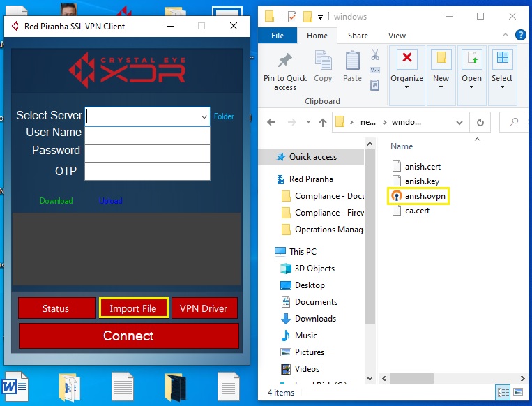532x406 pixels.
Task: Go back with the Explorer back arrow
Action: point(271,122)
